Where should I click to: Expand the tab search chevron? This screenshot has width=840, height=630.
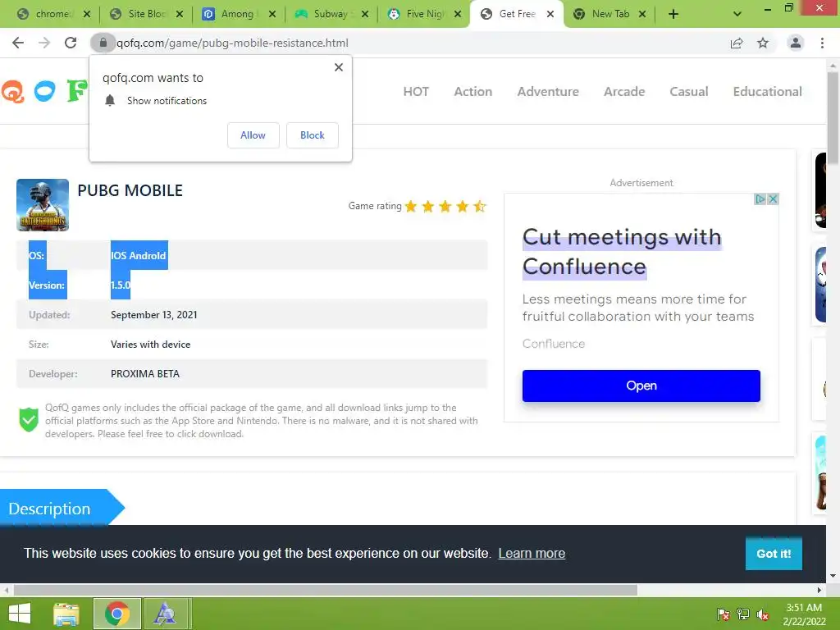737,15
